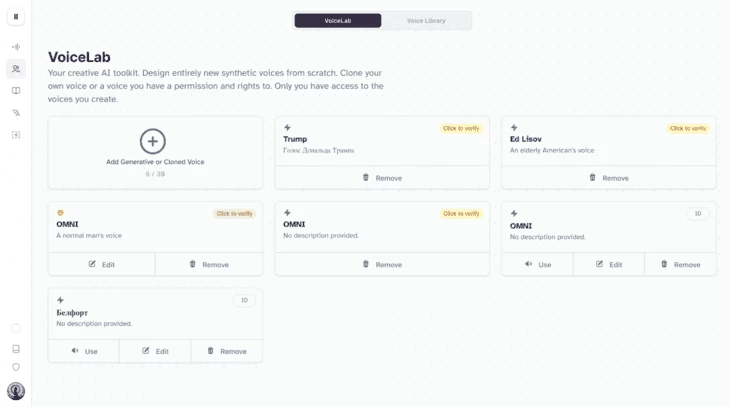730x407 pixels.
Task: Switch to the Voice Library tab
Action: (426, 20)
